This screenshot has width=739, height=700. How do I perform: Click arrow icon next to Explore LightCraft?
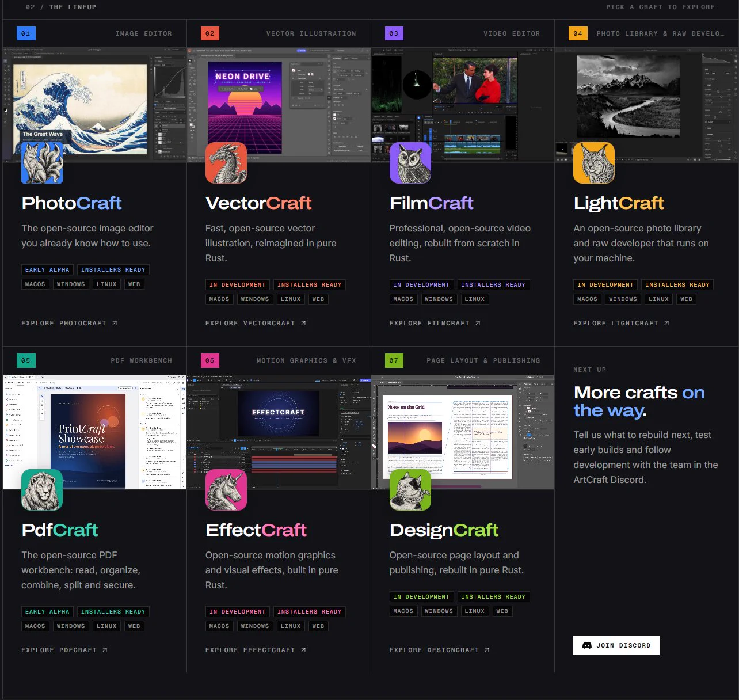[x=666, y=323]
